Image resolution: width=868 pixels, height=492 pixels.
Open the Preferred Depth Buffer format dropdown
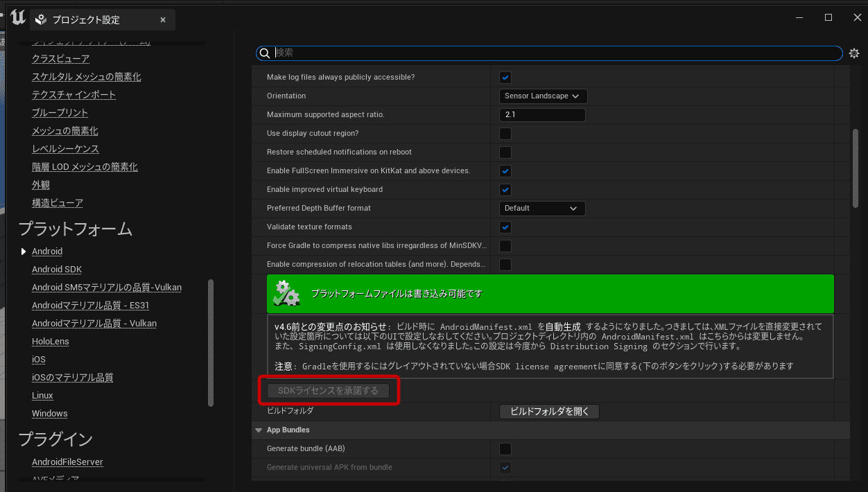(x=542, y=208)
